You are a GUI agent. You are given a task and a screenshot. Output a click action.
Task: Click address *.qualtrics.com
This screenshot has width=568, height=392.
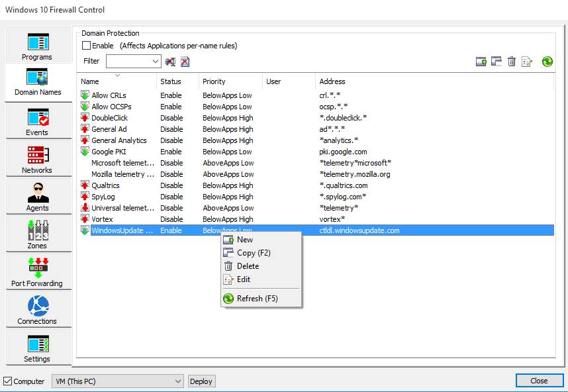coord(344,185)
